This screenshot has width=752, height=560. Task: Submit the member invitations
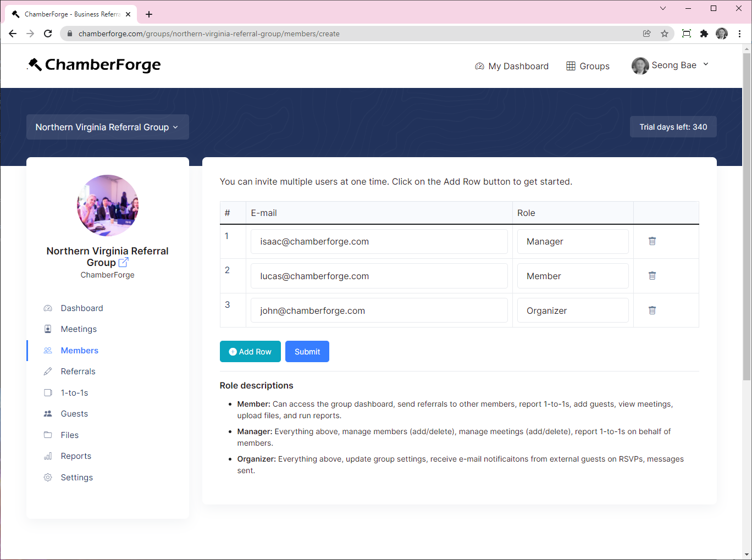tap(307, 352)
